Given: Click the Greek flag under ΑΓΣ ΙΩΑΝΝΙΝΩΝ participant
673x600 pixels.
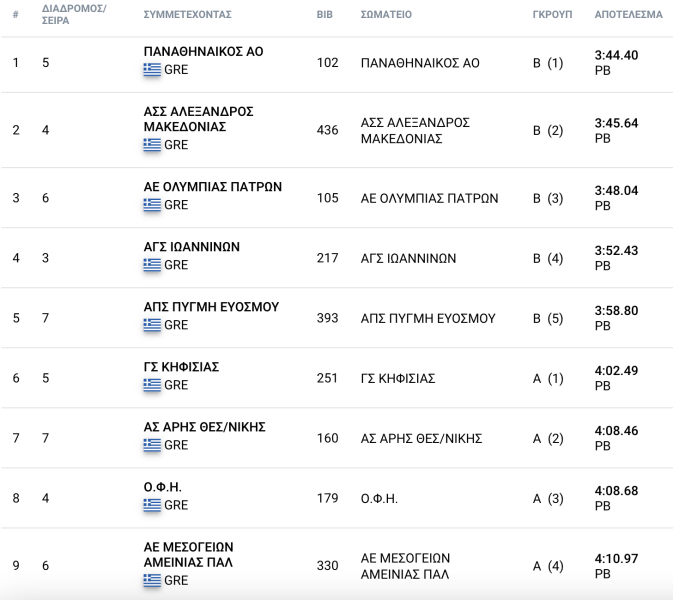Looking at the screenshot, I should [152, 265].
